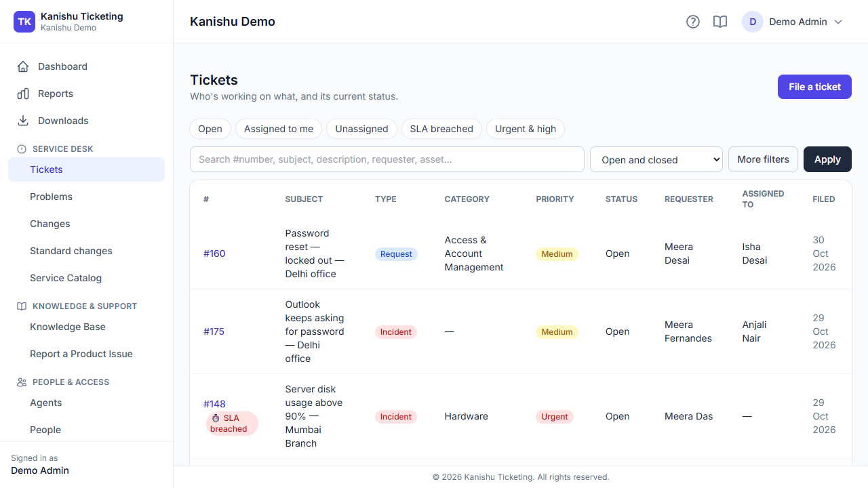
Task: Open Agents in the sidebar
Action: (86, 403)
